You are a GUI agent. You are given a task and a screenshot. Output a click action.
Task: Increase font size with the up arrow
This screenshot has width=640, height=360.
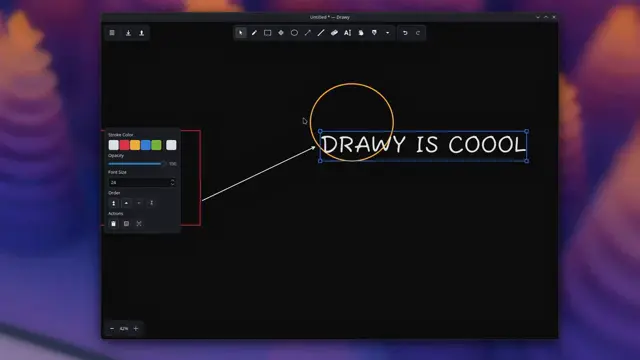pos(173,180)
